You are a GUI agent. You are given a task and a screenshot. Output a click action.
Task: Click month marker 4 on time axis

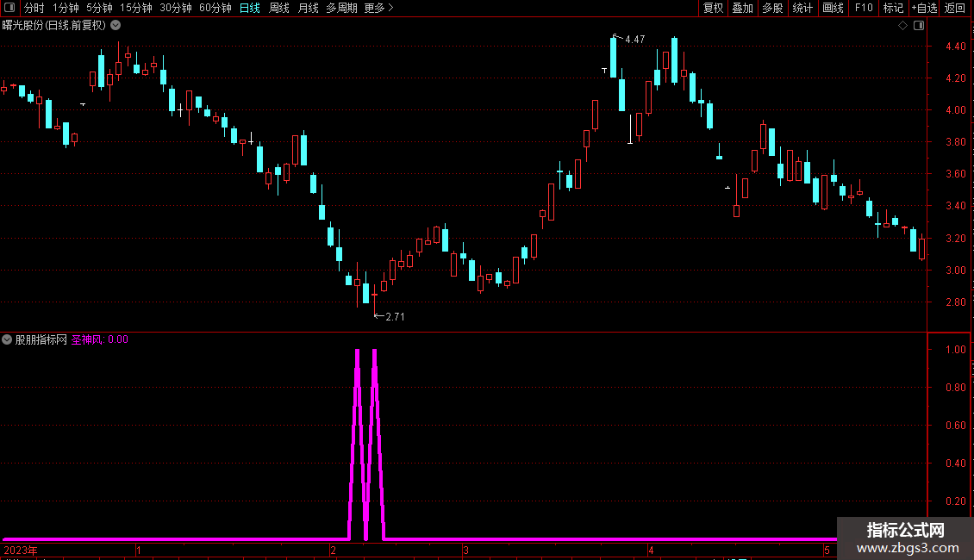coord(651,551)
